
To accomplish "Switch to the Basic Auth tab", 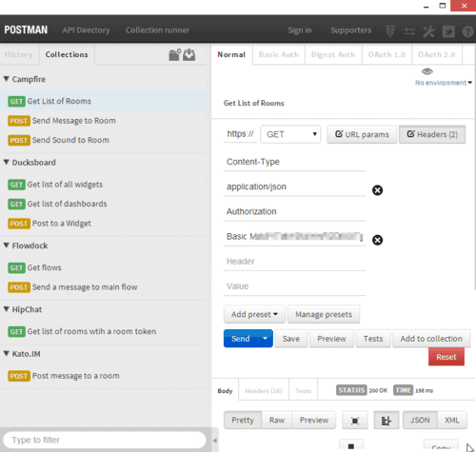I will [x=279, y=54].
